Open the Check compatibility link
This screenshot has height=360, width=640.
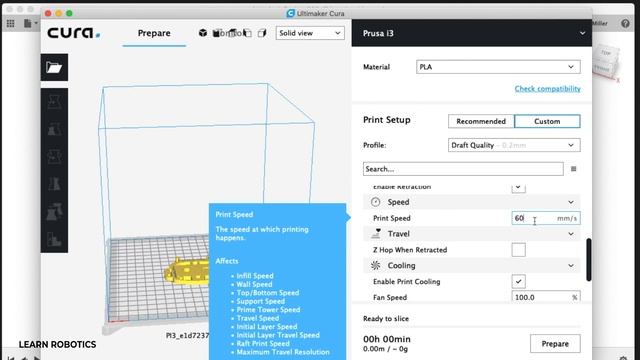click(547, 89)
